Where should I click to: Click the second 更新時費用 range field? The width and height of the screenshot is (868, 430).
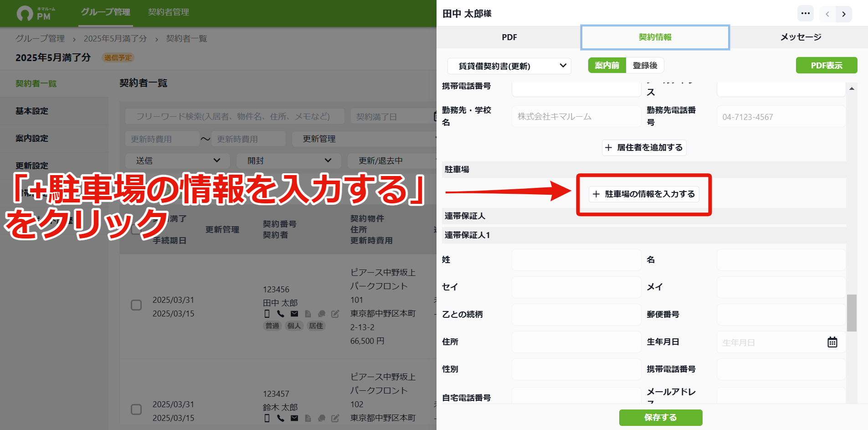(248, 139)
